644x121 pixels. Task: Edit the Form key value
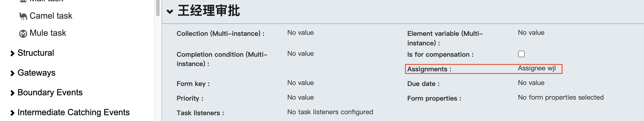click(x=300, y=83)
